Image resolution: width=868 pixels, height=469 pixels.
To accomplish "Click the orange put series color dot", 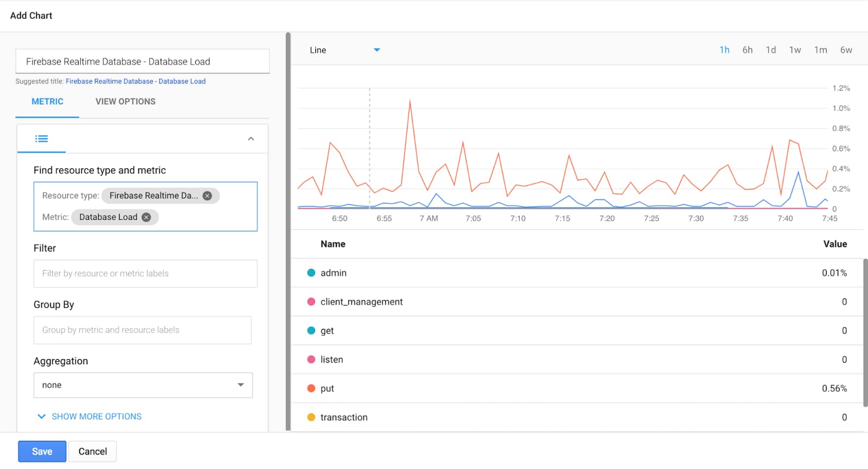I will pyautogui.click(x=311, y=388).
